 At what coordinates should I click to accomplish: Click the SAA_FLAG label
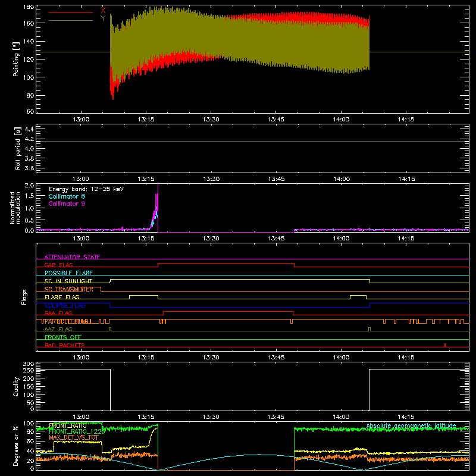58,313
